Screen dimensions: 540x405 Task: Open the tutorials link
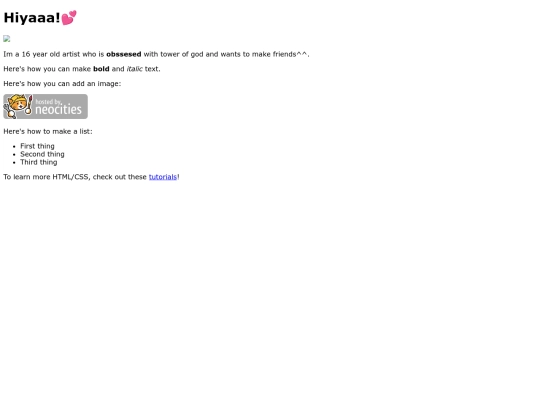coord(163,177)
